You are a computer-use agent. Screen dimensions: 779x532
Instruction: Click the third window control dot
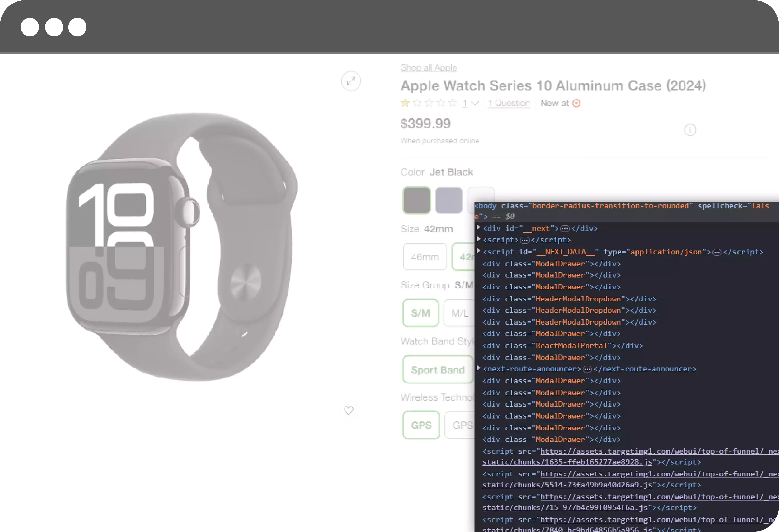tap(78, 27)
